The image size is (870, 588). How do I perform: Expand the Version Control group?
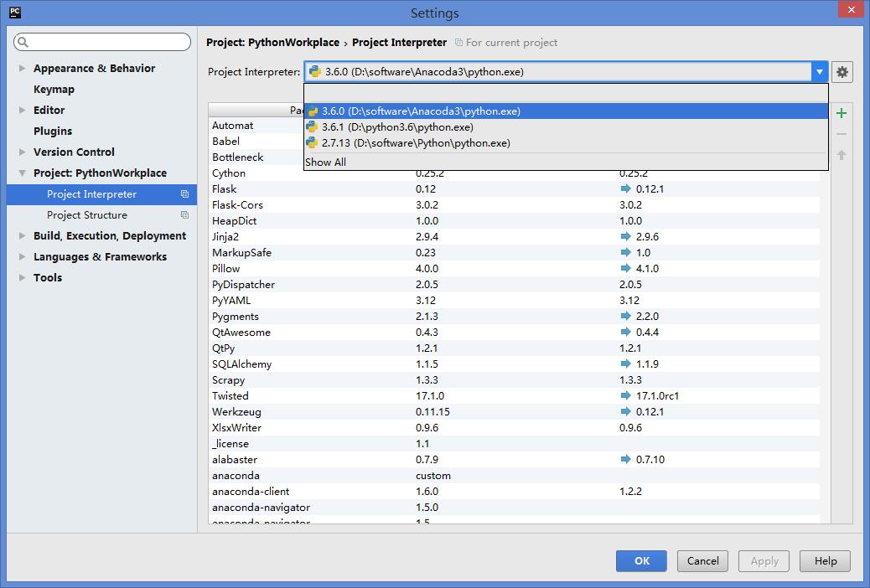pos(22,152)
